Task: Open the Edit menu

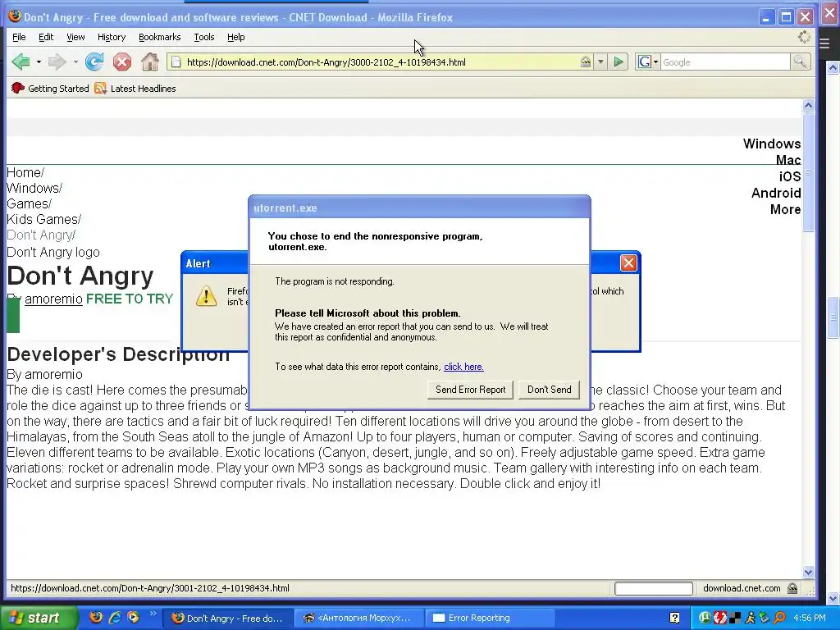Action: pos(46,37)
